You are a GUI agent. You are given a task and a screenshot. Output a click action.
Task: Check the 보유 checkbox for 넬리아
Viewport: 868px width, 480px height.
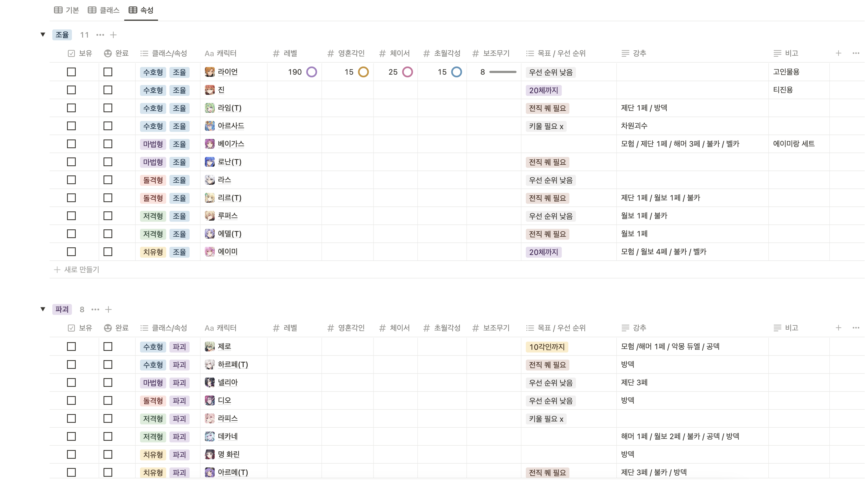[x=71, y=383]
